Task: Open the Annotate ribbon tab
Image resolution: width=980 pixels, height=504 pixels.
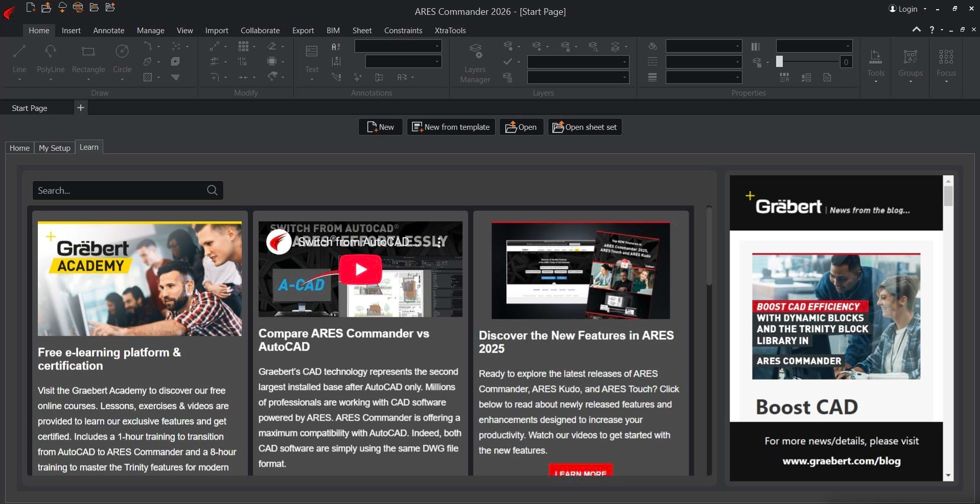Action: pyautogui.click(x=109, y=30)
